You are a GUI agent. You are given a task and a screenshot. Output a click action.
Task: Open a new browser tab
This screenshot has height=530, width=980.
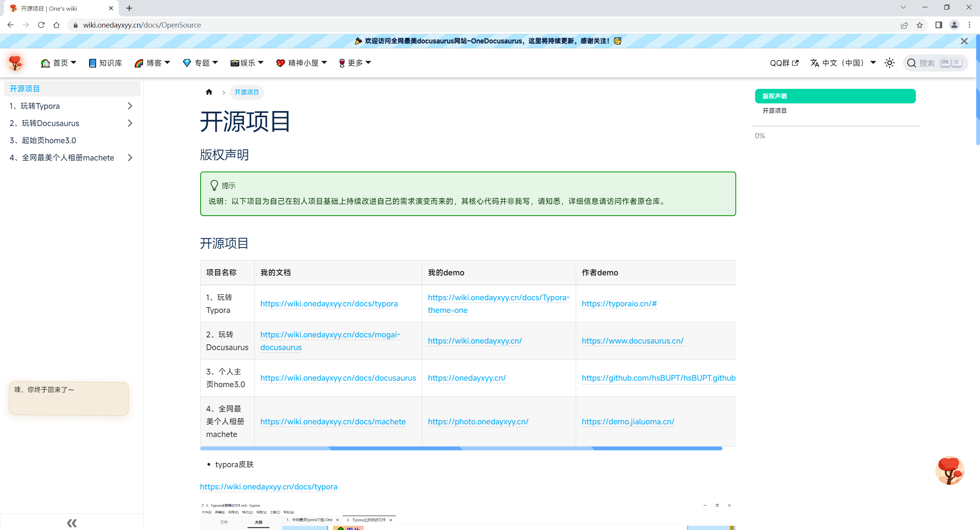(129, 8)
